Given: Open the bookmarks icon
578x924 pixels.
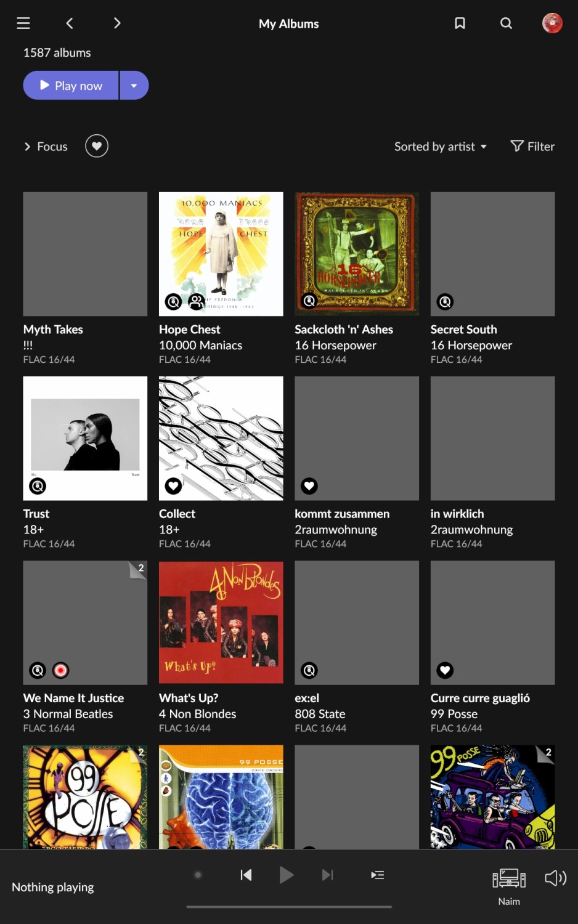Looking at the screenshot, I should tap(460, 23).
